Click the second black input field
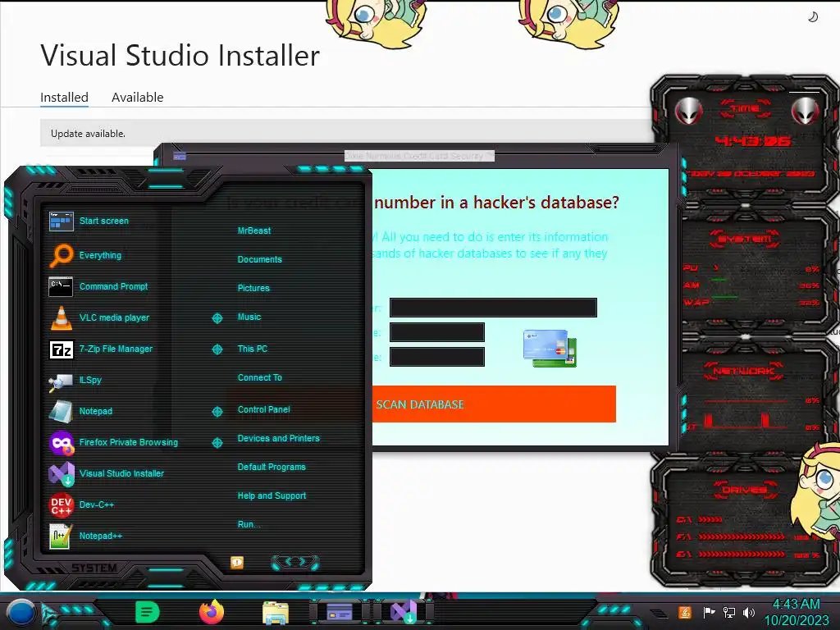The image size is (840, 630). 437,332
